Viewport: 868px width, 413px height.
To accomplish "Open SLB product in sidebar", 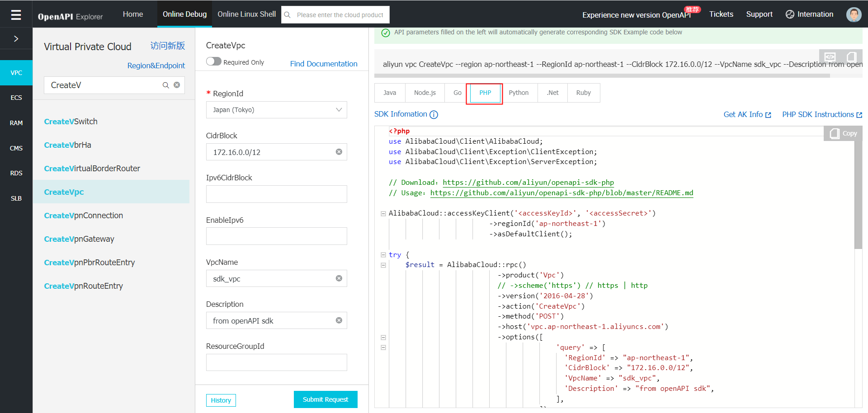I will tap(16, 198).
